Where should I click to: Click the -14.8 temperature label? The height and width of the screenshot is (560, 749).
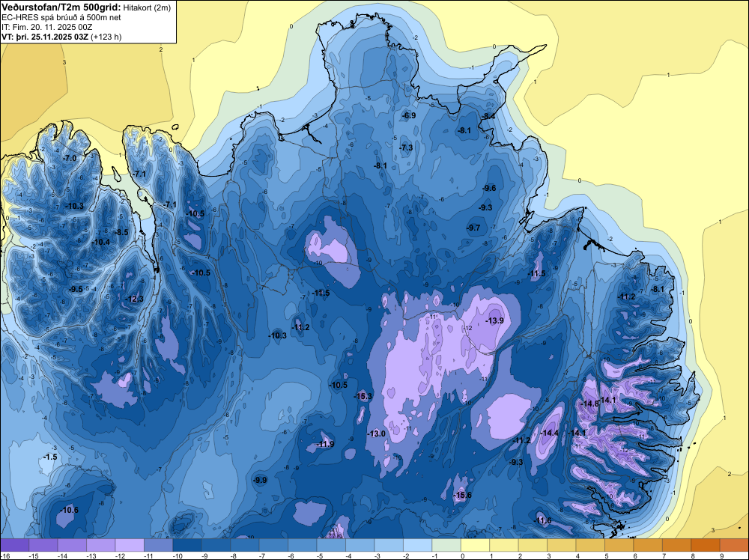click(x=589, y=404)
